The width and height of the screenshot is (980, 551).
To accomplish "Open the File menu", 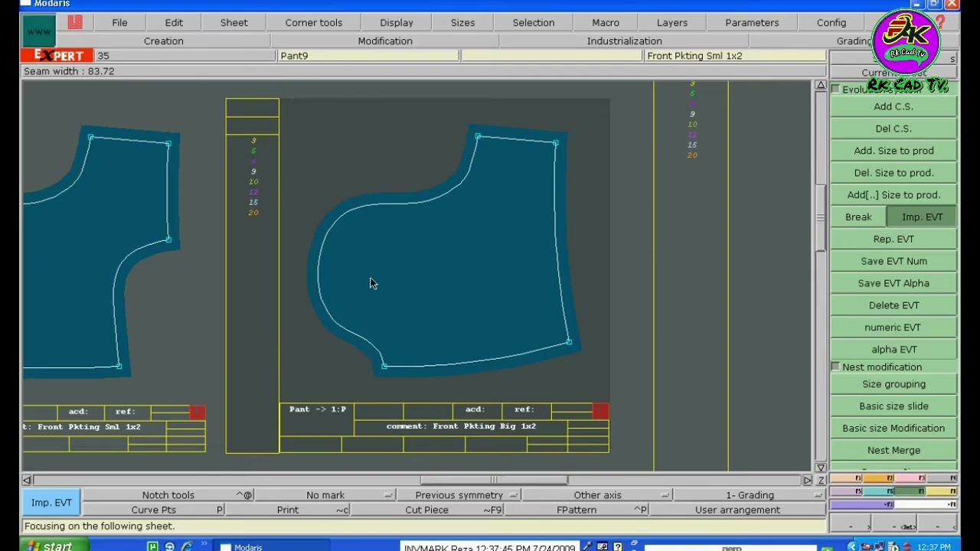I will pyautogui.click(x=119, y=23).
